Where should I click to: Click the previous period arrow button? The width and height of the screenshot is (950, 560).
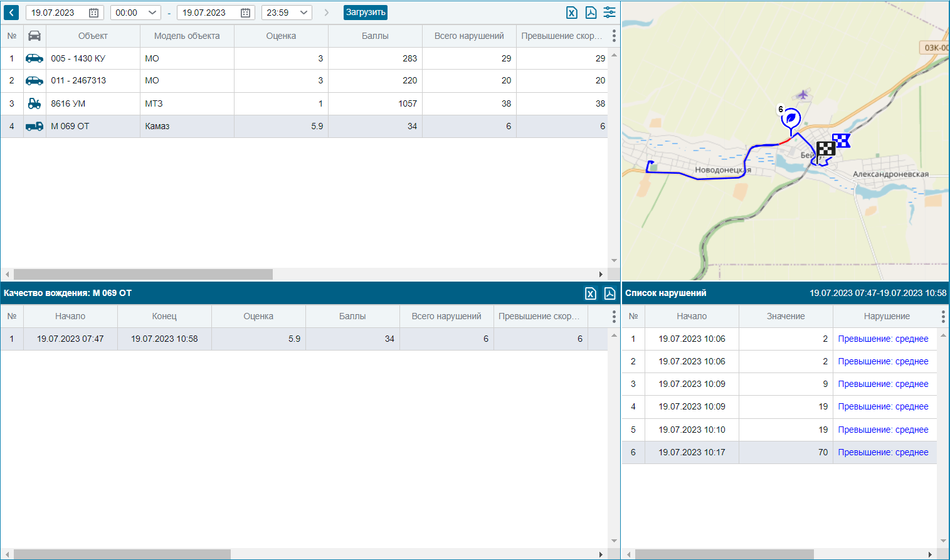(11, 13)
